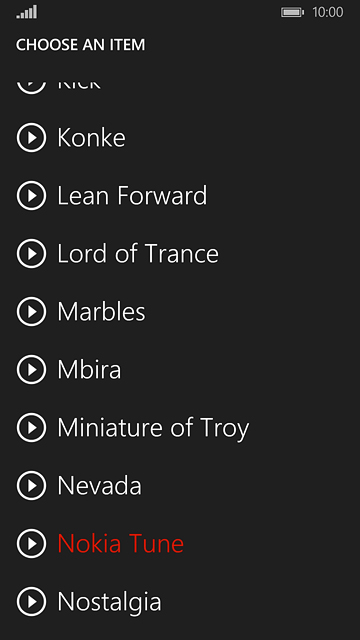Image resolution: width=360 pixels, height=640 pixels.
Task: Tap the signal strength icon
Action: (x=27, y=12)
